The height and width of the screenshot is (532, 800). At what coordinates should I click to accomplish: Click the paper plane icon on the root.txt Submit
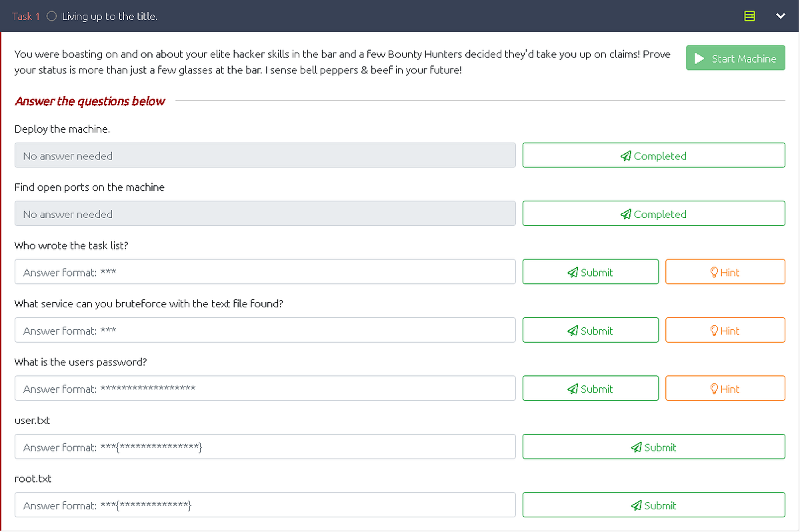click(636, 505)
